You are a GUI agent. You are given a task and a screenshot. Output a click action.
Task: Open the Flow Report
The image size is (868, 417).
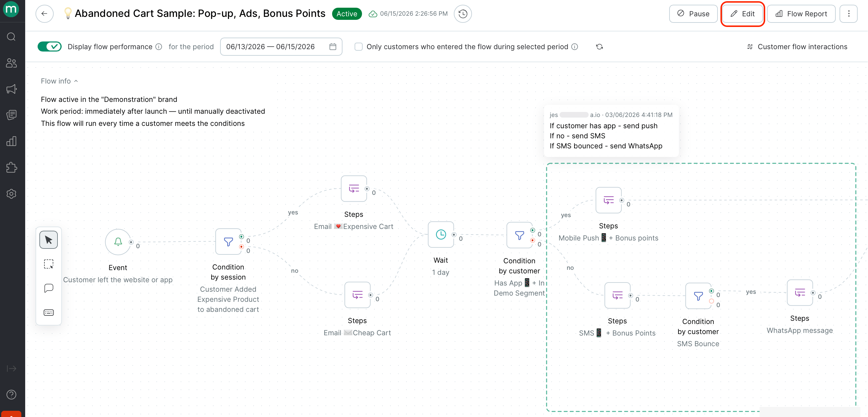pos(801,14)
